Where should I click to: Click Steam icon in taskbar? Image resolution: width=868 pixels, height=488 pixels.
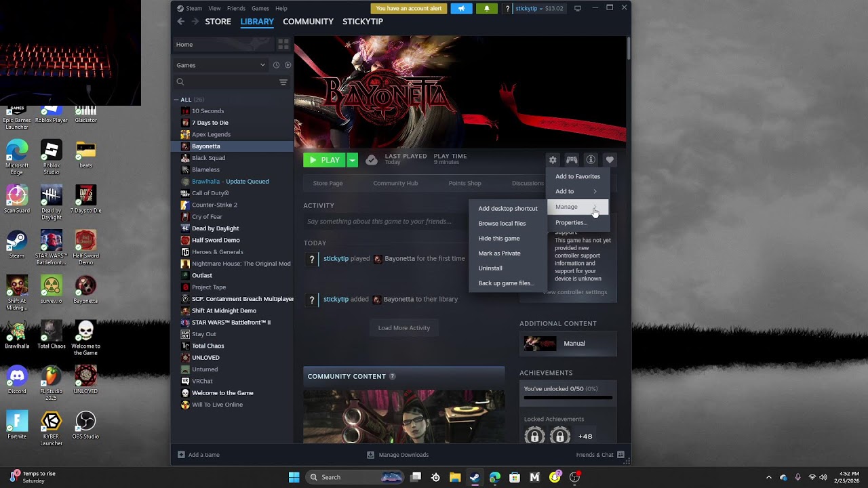click(475, 477)
